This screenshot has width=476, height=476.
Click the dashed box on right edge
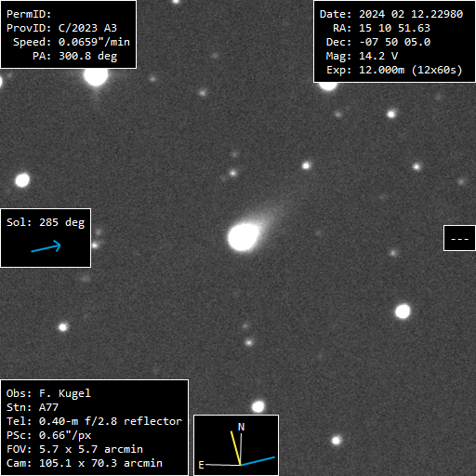click(459, 238)
